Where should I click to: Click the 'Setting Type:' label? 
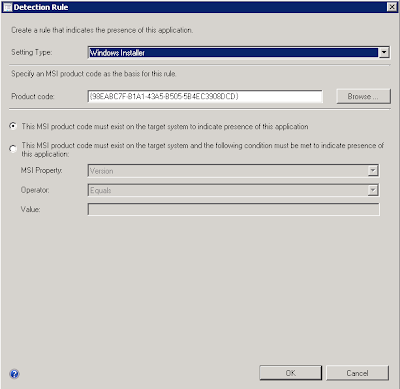[x=32, y=52]
